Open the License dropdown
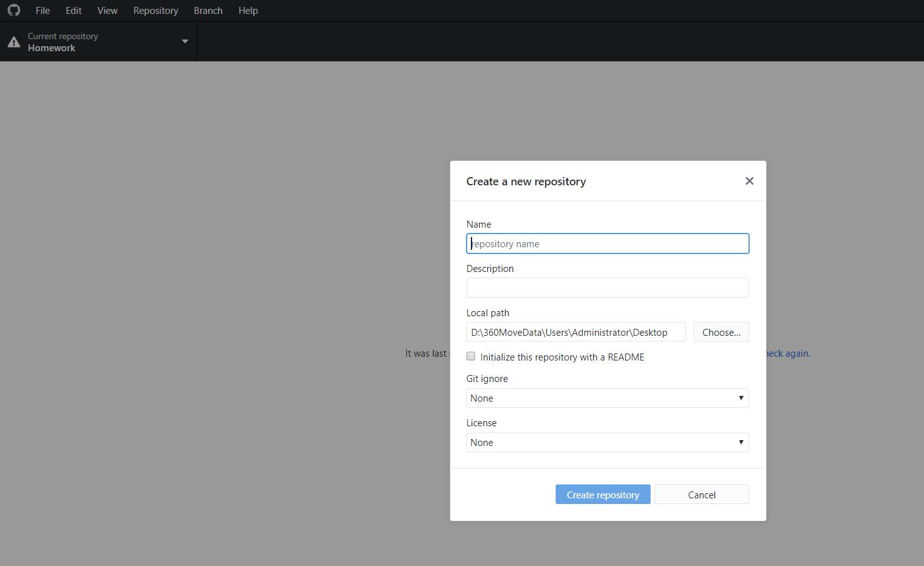Screen dimensions: 924x566 (608, 442)
